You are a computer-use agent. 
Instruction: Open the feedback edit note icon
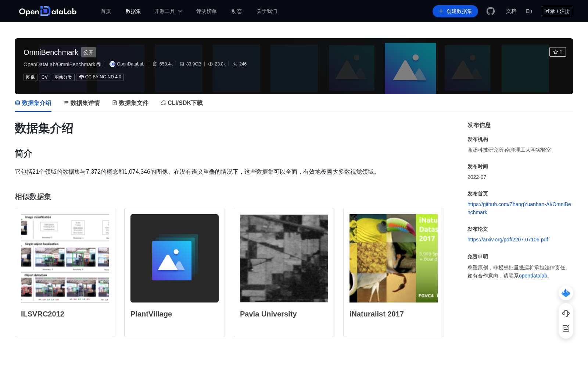566,328
